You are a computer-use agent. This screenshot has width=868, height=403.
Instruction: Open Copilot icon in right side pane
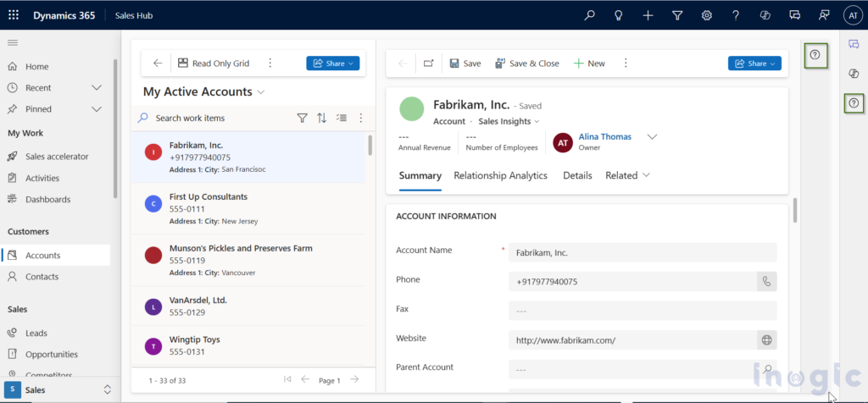pos(854,74)
